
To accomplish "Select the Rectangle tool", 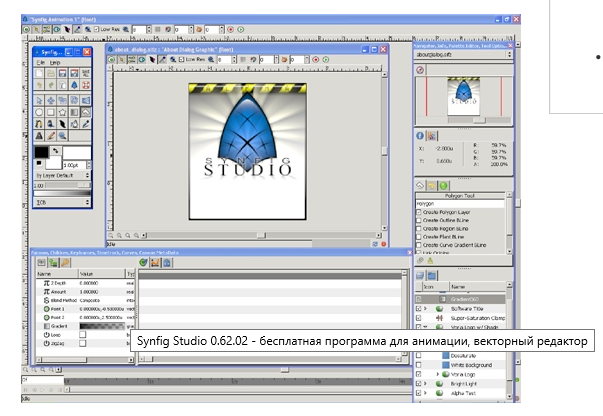I will click(50, 112).
